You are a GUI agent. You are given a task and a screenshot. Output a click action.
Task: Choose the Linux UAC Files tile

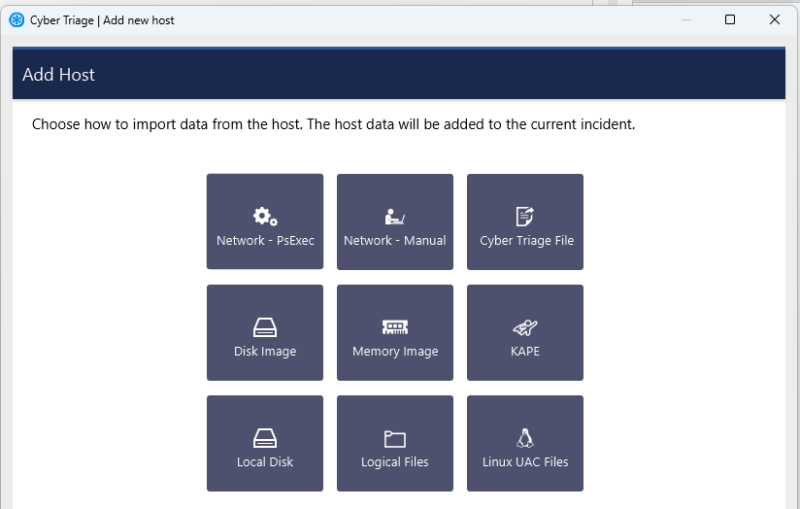(525, 443)
